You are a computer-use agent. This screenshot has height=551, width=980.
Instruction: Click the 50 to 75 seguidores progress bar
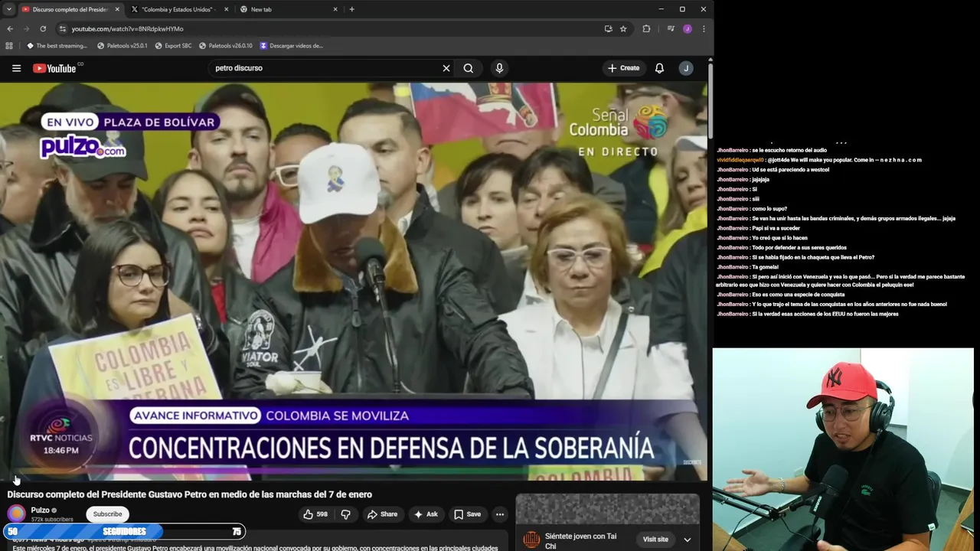click(x=124, y=531)
